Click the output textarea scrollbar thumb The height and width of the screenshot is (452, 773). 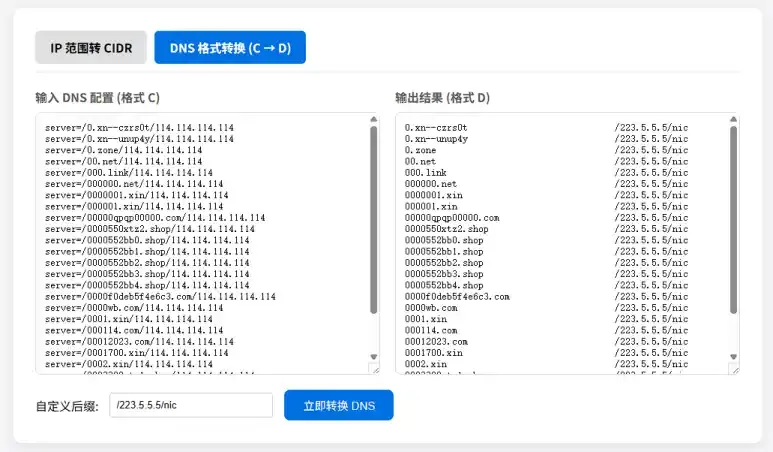(x=734, y=220)
